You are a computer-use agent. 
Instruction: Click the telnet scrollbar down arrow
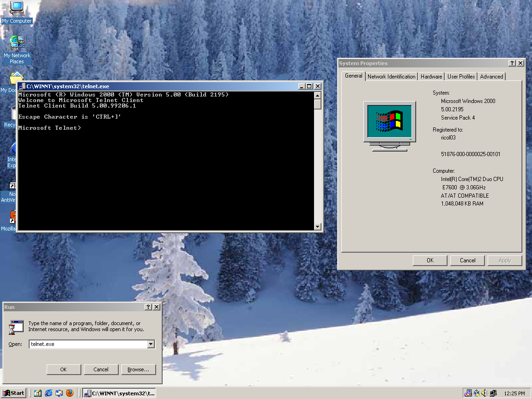318,226
